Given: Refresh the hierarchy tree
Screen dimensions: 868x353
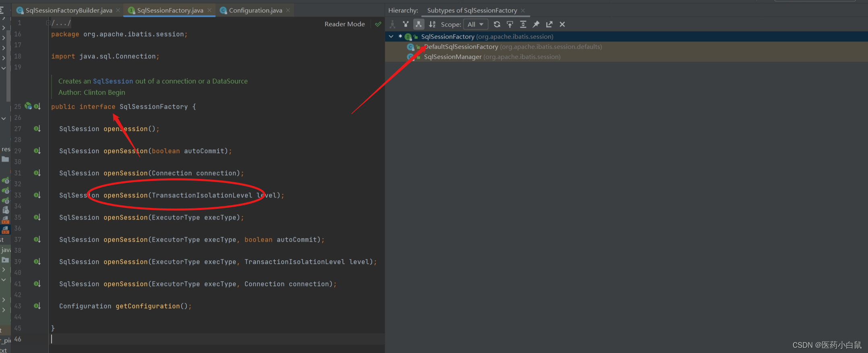Looking at the screenshot, I should [x=497, y=25].
